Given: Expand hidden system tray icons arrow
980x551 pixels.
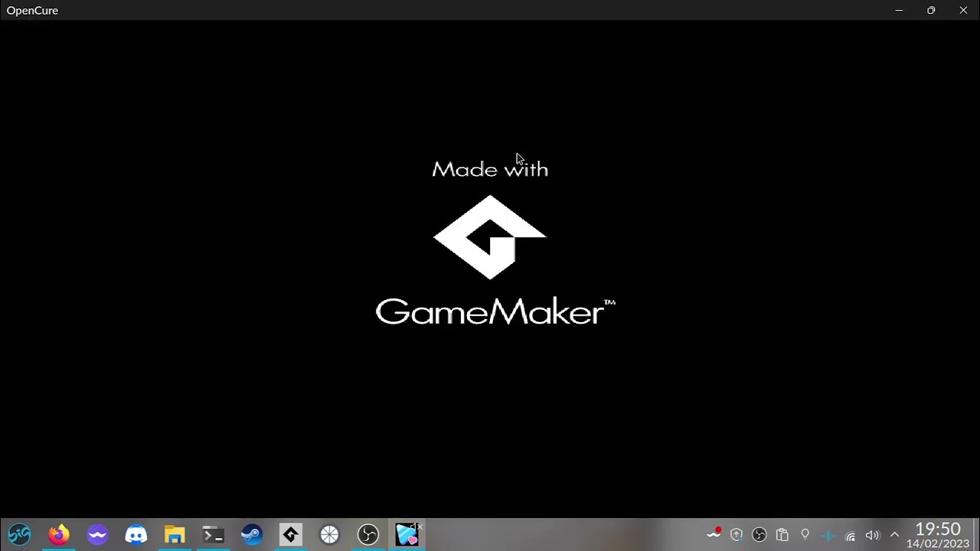Looking at the screenshot, I should pos(894,535).
